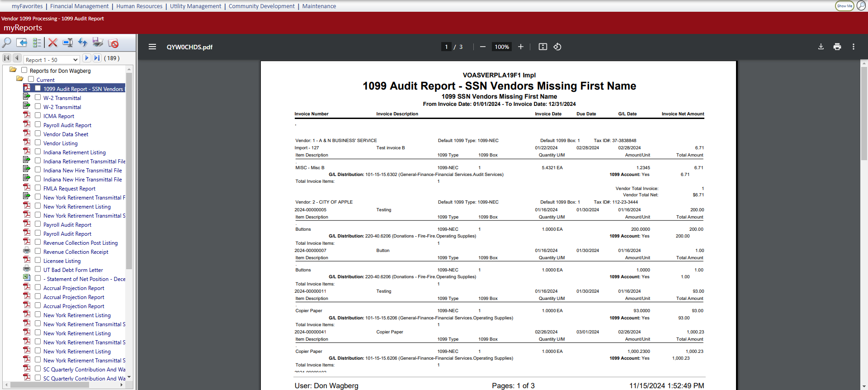Image resolution: width=868 pixels, height=390 pixels.
Task: Open the first Indiana New Hire Transmittal File
Action: click(x=83, y=171)
